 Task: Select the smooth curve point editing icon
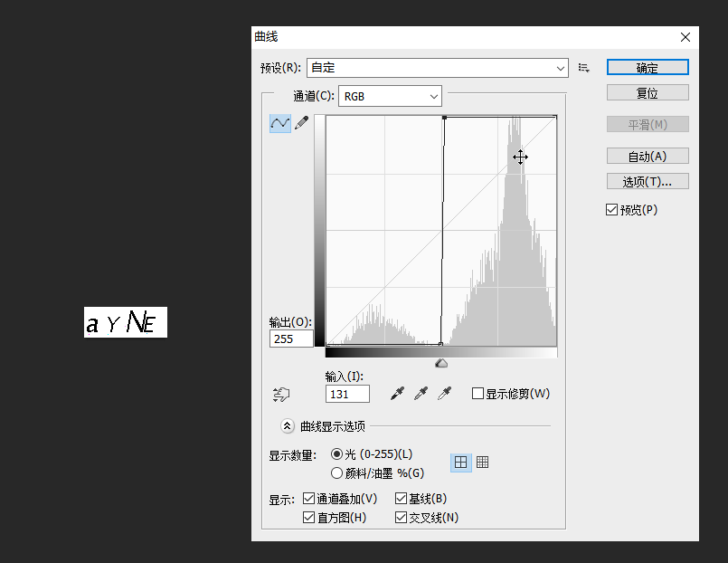tap(279, 123)
